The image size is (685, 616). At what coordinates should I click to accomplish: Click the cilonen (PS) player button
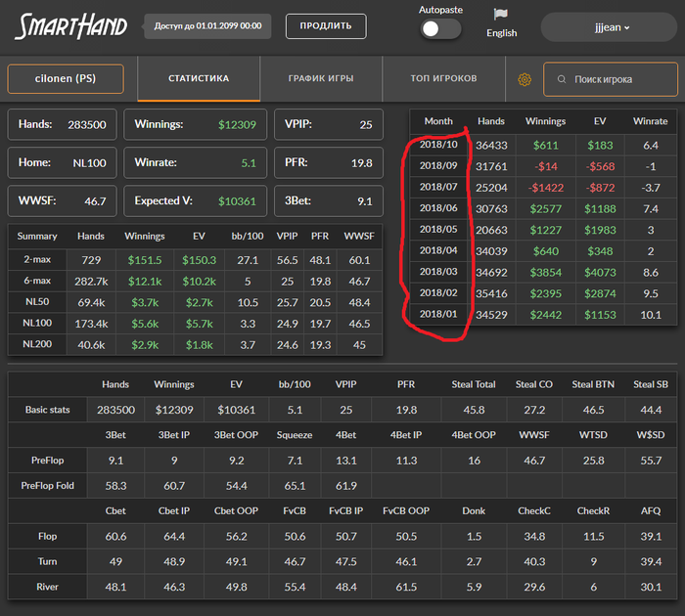(x=66, y=78)
